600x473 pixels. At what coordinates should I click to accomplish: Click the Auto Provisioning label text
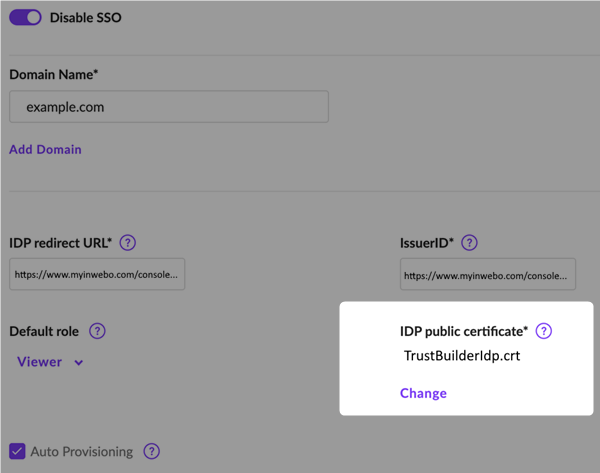click(82, 452)
